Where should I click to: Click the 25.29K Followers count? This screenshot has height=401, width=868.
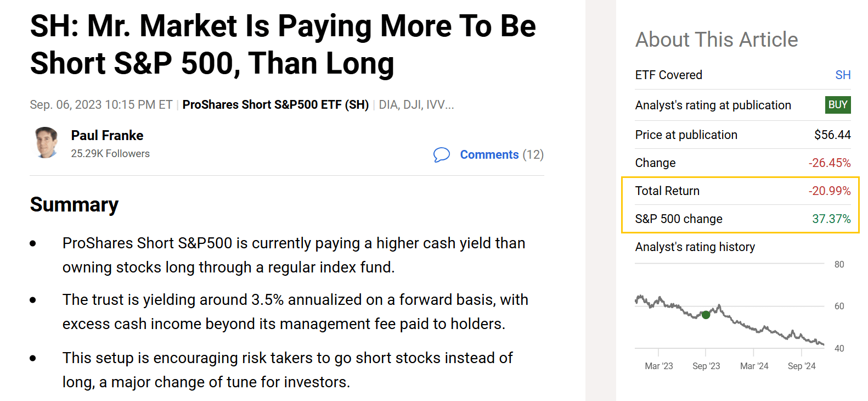[x=110, y=154]
